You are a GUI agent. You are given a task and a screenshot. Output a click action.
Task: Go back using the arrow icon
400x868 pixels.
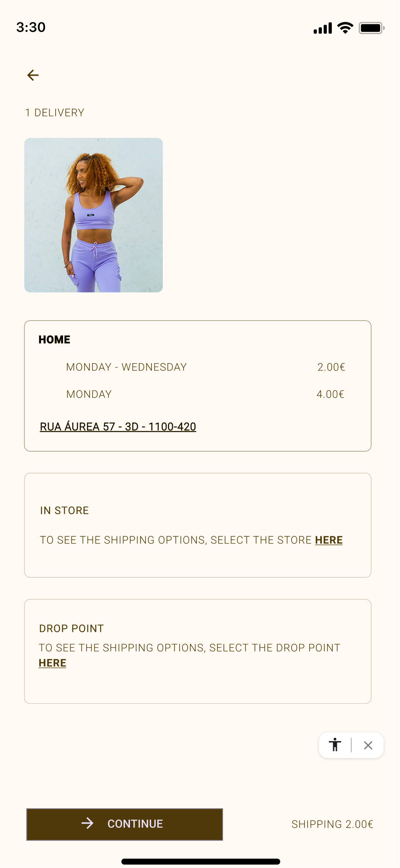pyautogui.click(x=33, y=75)
